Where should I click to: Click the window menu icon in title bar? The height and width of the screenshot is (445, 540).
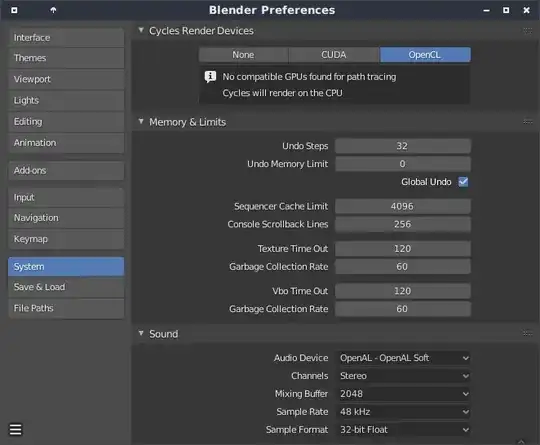[14, 10]
